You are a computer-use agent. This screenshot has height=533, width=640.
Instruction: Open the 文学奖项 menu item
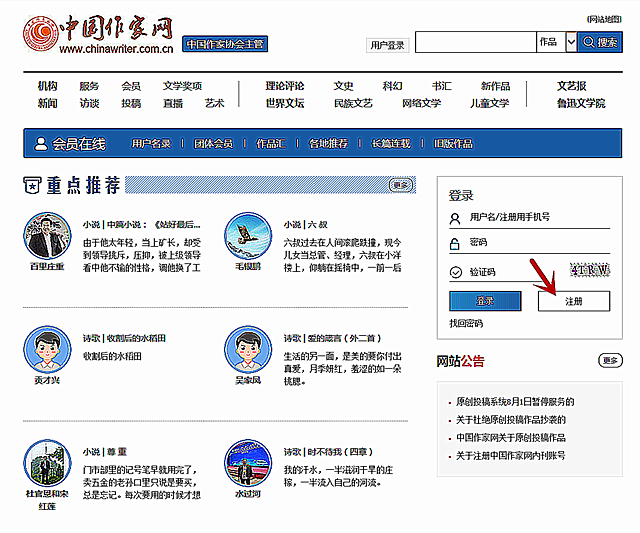click(x=182, y=86)
